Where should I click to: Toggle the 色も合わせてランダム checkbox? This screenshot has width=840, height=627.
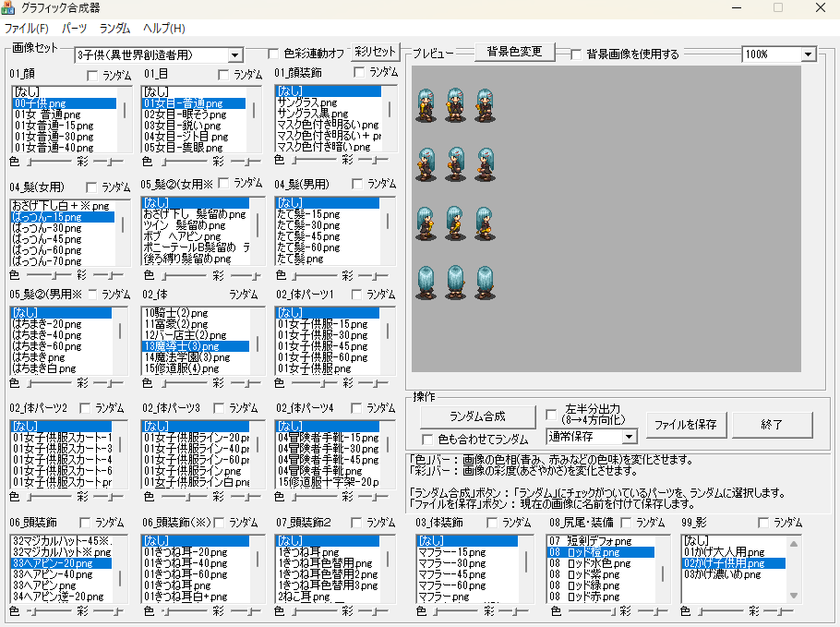(x=427, y=440)
